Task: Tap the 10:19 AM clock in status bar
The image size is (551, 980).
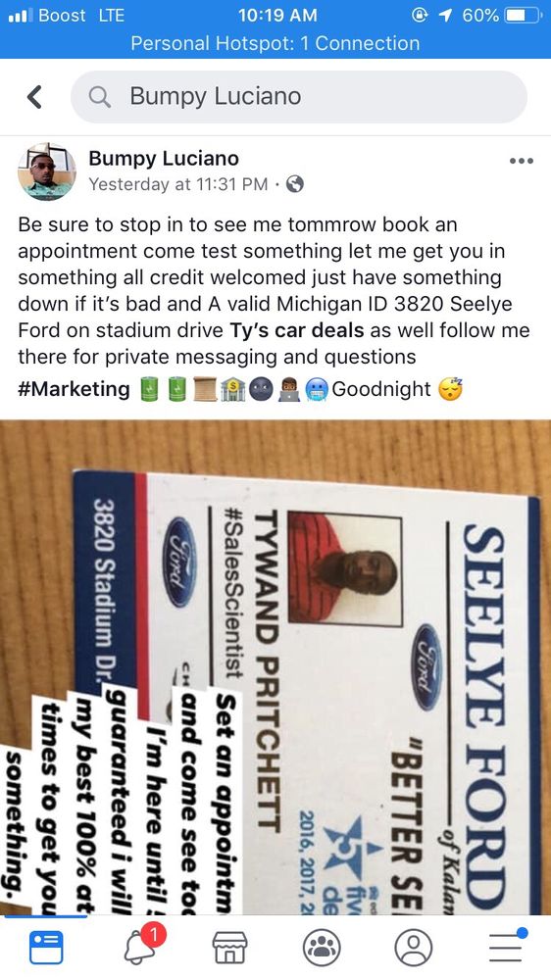Action: (277, 15)
